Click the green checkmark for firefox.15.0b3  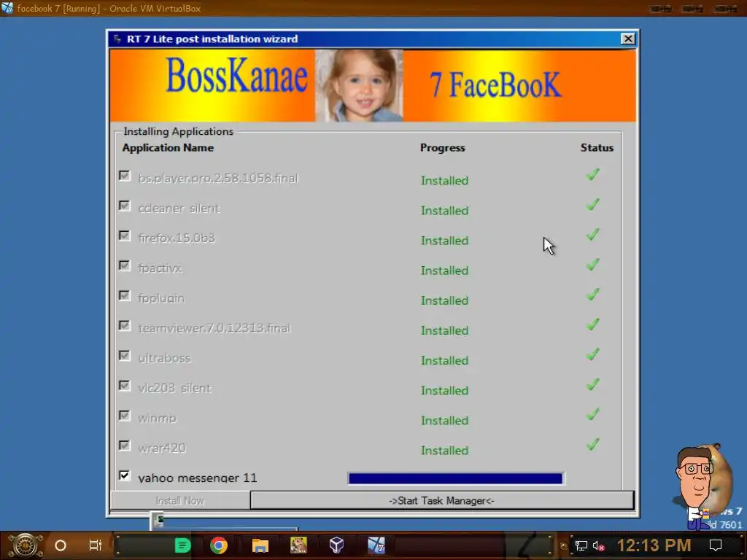pos(592,235)
